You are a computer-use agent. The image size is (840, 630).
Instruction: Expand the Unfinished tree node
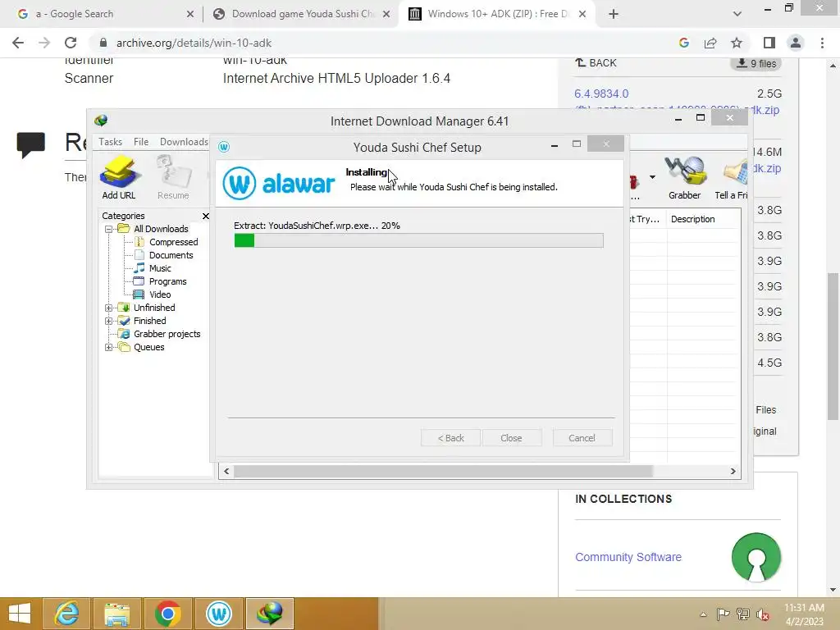[109, 308]
